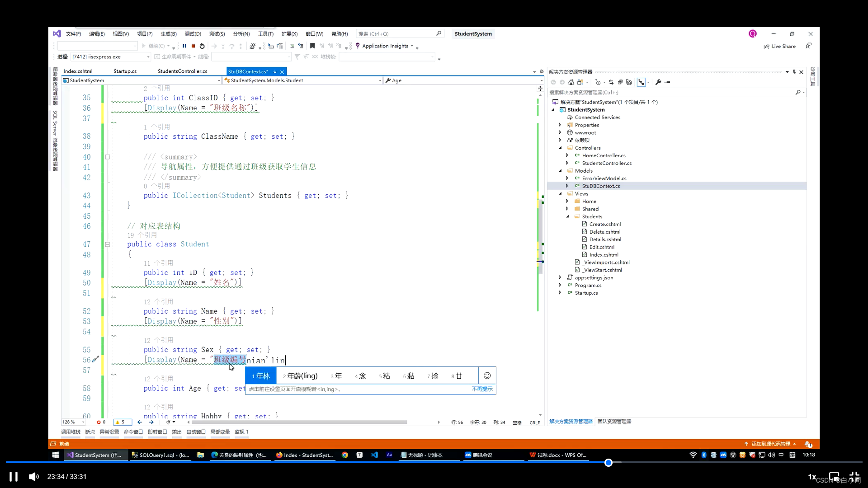Collapse all items in Solution Explorer
Viewport: 868px width, 488px height.
coord(620,82)
